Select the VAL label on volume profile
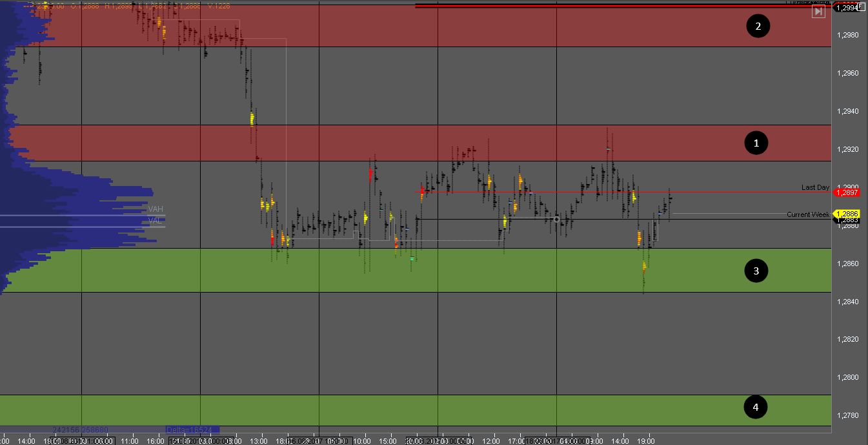The width and height of the screenshot is (868, 445). (x=154, y=220)
